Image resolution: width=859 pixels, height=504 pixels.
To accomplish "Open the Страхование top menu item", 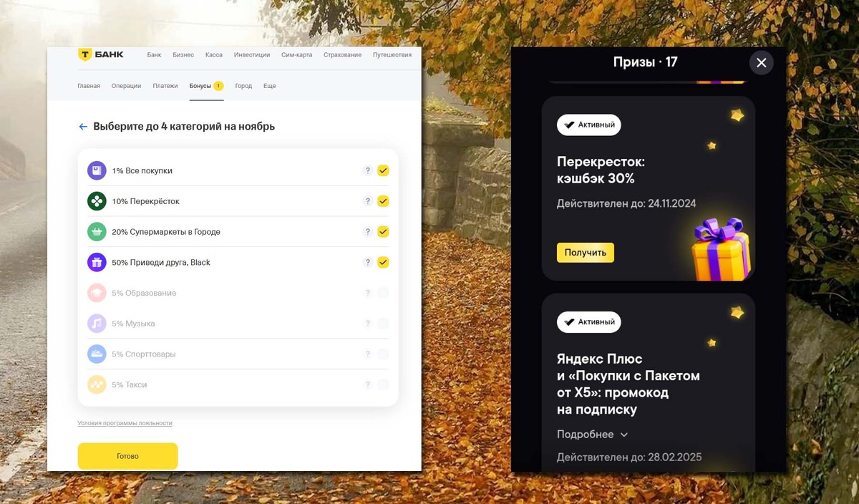I will pos(342,54).
